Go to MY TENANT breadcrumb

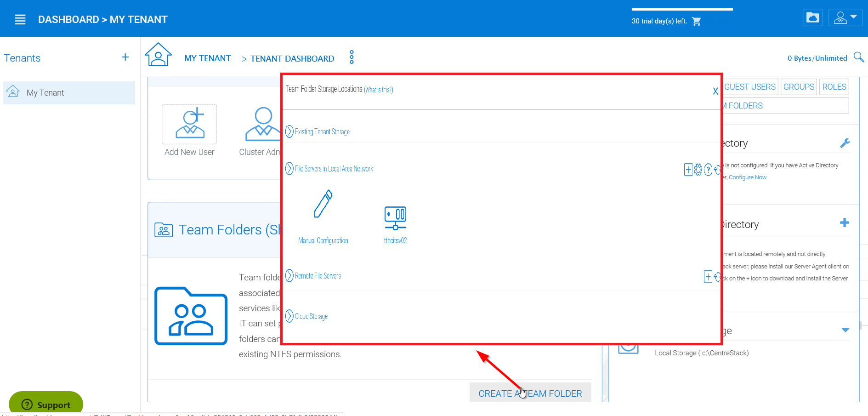tap(208, 58)
